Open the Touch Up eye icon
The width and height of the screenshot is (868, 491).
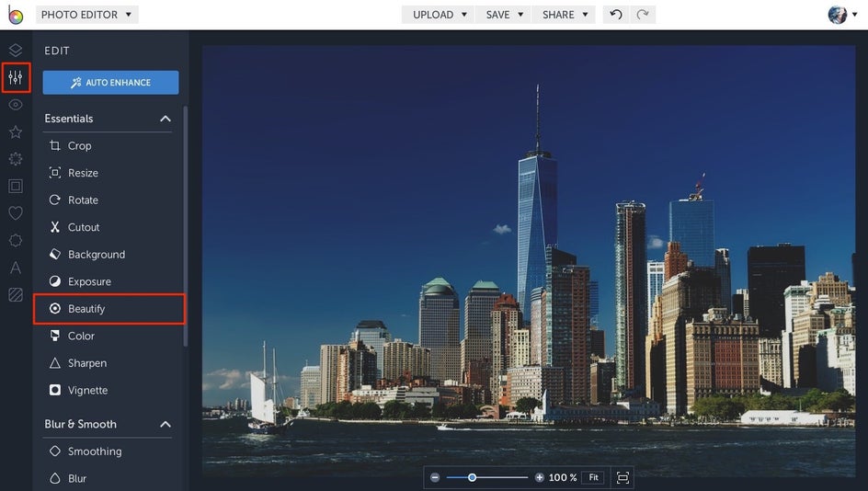click(16, 105)
